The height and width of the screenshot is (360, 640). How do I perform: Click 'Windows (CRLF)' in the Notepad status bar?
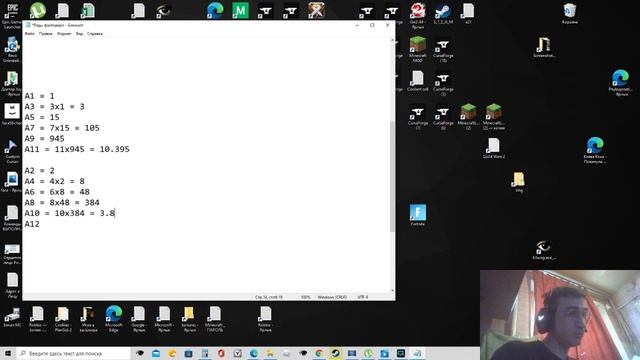pos(332,297)
